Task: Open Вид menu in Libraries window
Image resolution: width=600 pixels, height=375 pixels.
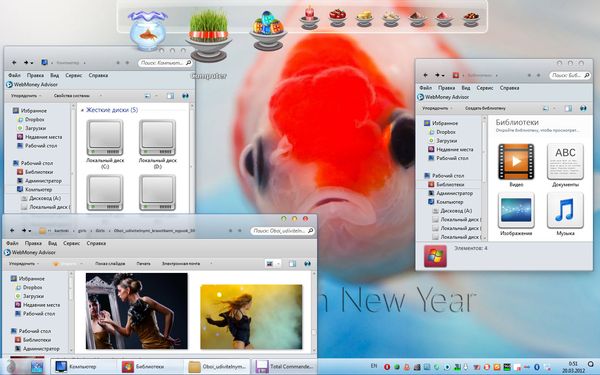Action: (465, 88)
